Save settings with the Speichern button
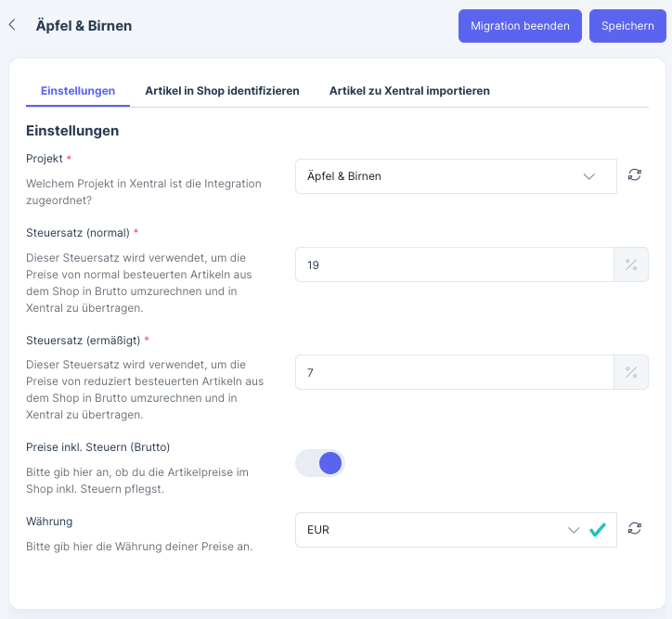The width and height of the screenshot is (672, 619). (627, 26)
